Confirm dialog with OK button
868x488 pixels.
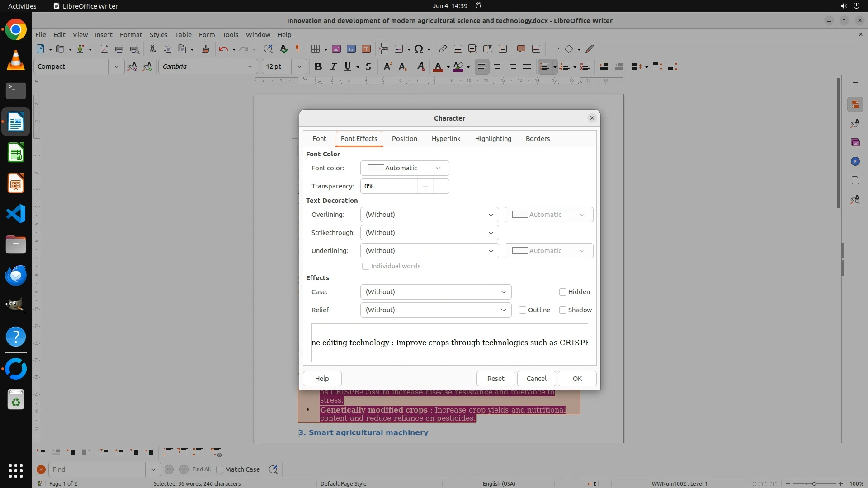coord(577,379)
